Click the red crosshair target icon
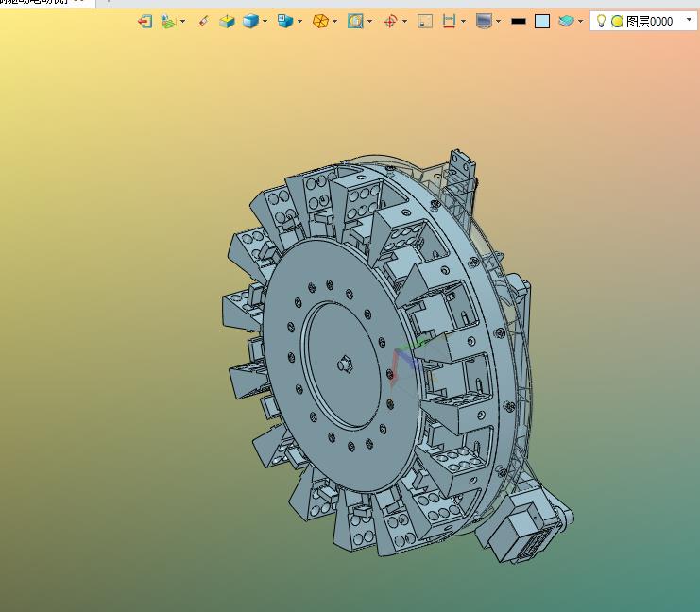Screen dimensions: 700x612 pos(391,21)
